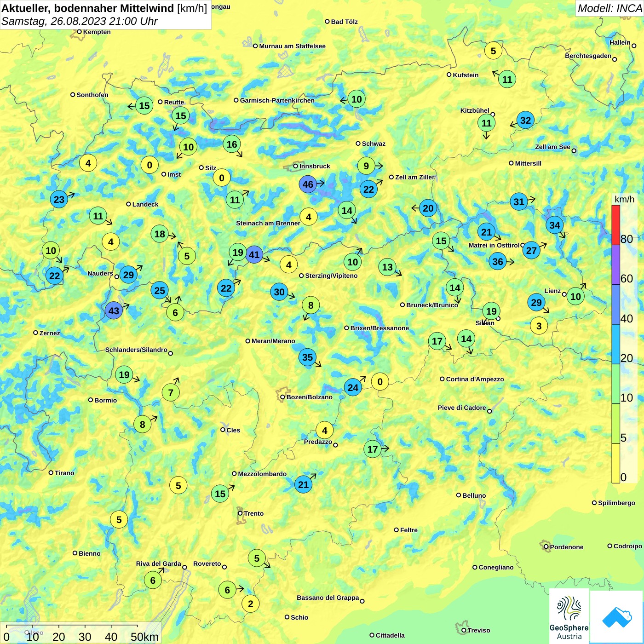
Task: Select the 16 km/h wind station marker
Action: [232, 144]
